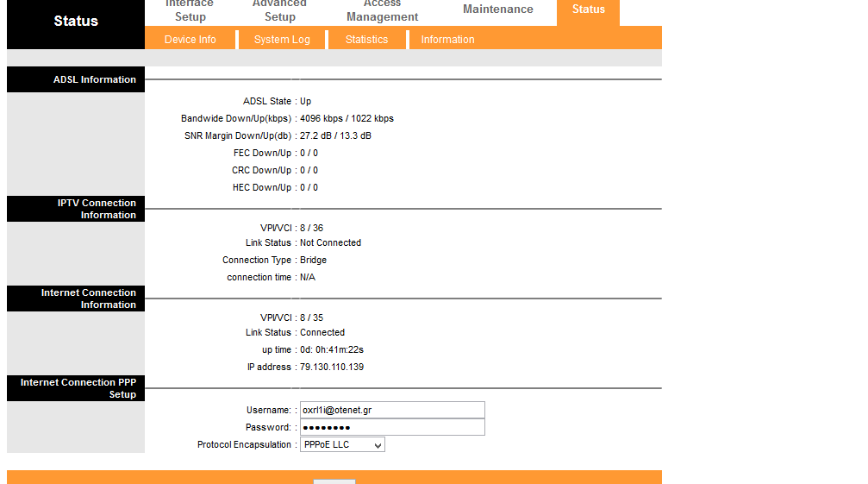
Task: Click the connection time value N/A
Action: pos(308,277)
